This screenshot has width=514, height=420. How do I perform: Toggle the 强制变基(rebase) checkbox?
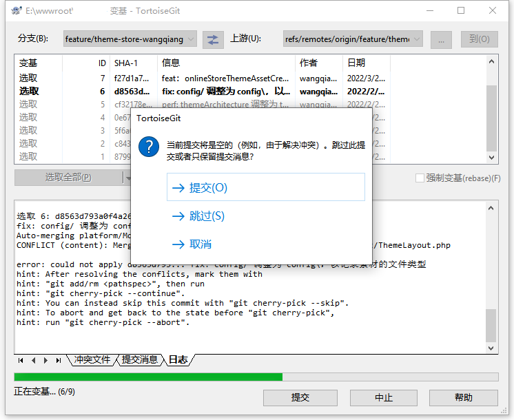pyautogui.click(x=420, y=178)
